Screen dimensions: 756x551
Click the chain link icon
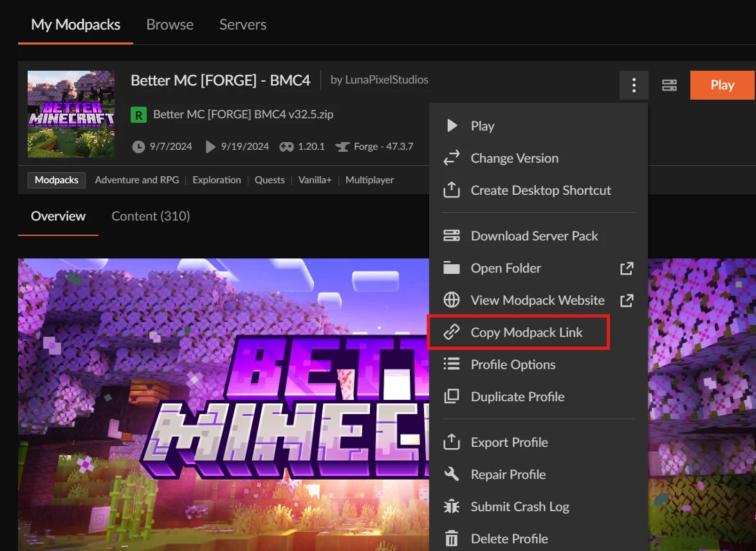click(451, 332)
